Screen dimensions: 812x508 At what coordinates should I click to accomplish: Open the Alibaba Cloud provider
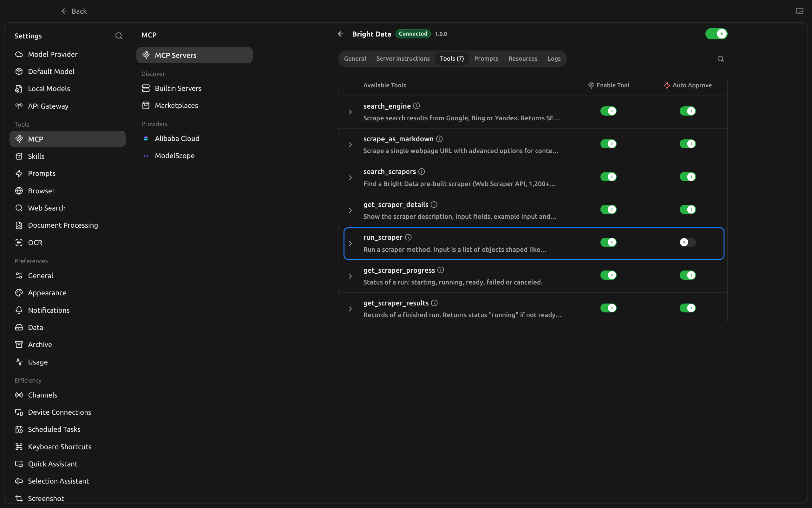click(x=194, y=138)
